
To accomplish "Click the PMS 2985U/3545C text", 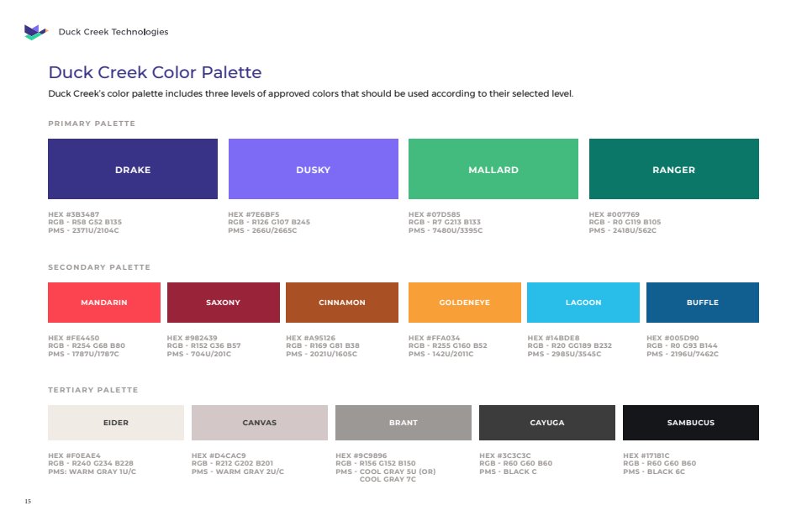I will 565,354.
